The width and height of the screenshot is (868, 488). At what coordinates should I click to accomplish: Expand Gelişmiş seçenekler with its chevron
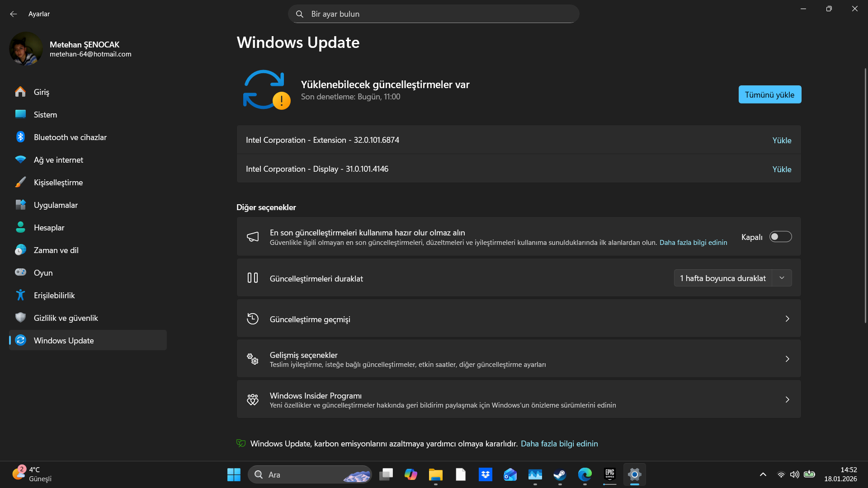coord(787,359)
